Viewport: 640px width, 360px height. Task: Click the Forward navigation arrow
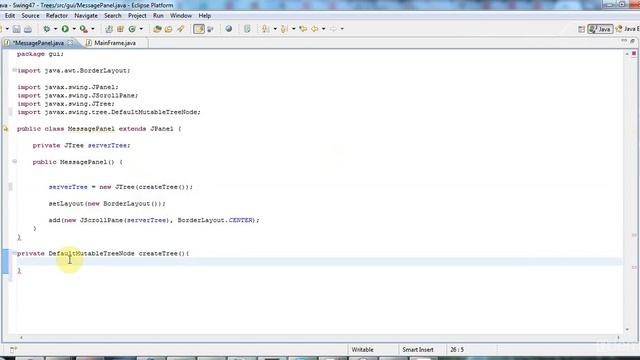(333, 29)
